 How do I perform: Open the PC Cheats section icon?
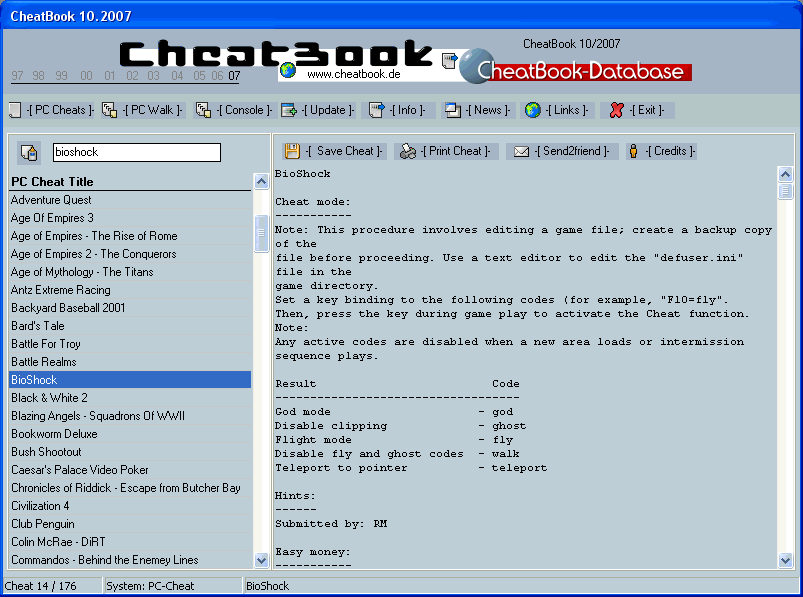pos(13,110)
